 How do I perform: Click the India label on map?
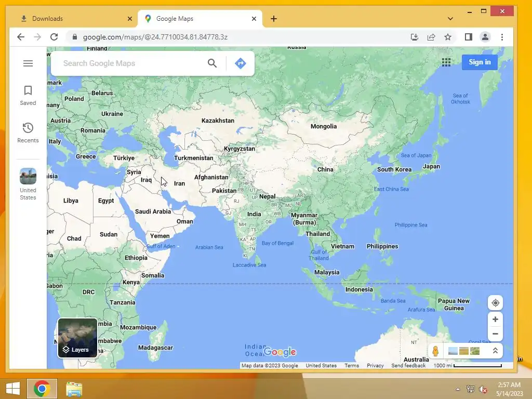pos(254,214)
